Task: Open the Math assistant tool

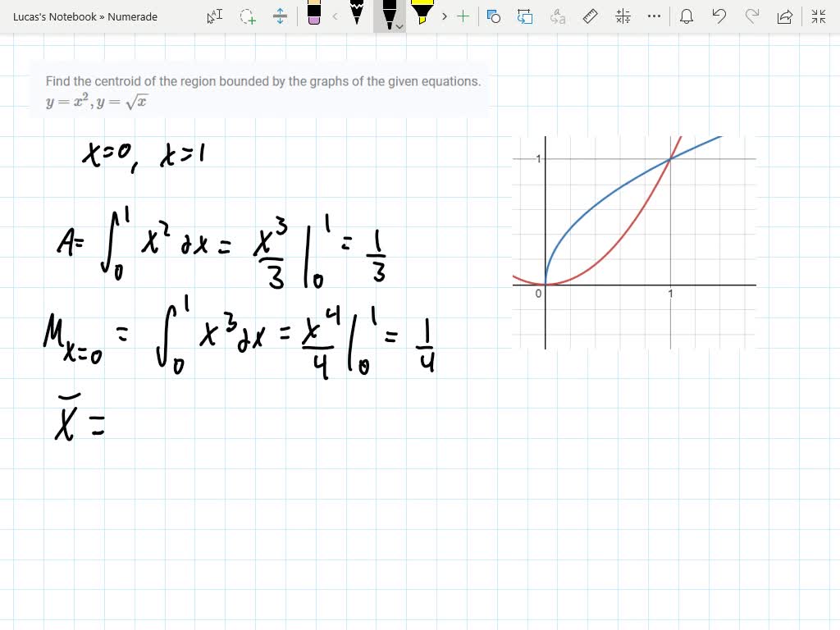Action: tap(622, 16)
